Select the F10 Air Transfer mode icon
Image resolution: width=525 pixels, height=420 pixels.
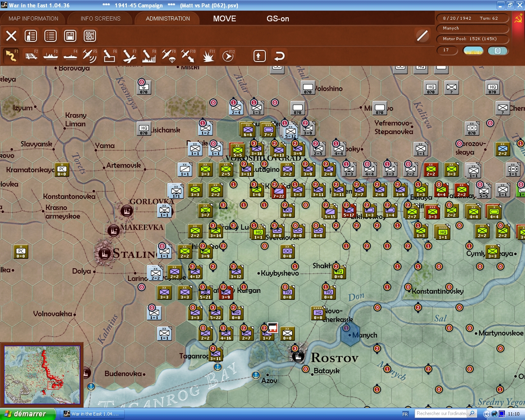pos(188,56)
